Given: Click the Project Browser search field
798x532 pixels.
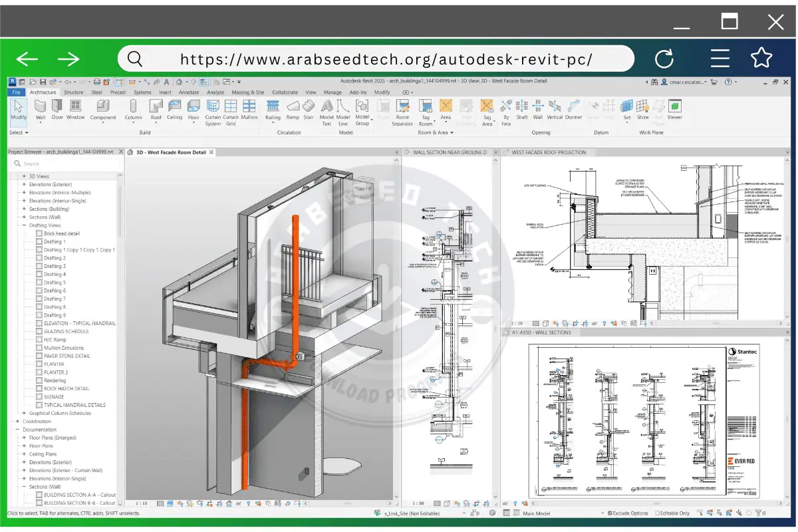Looking at the screenshot, I should pyautogui.click(x=65, y=164).
